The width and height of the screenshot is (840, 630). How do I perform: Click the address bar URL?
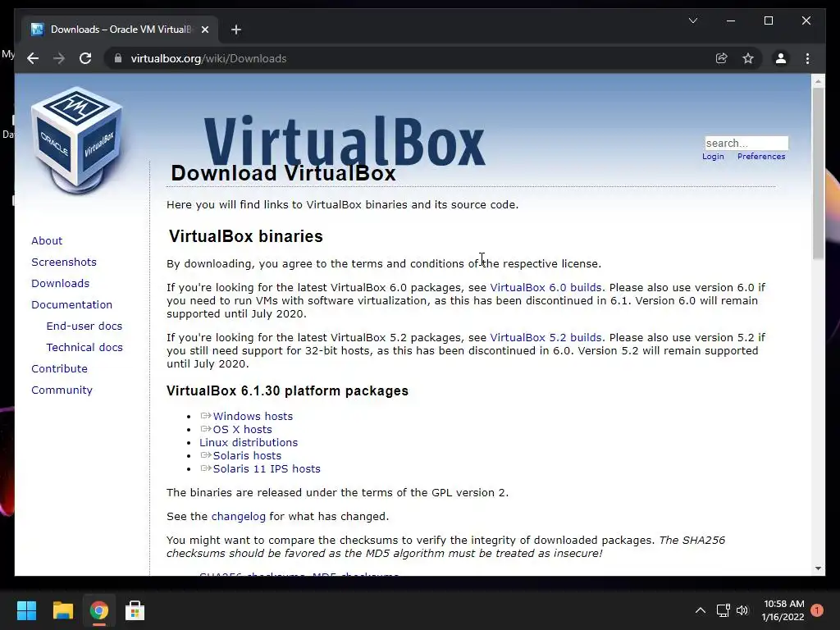click(x=208, y=58)
